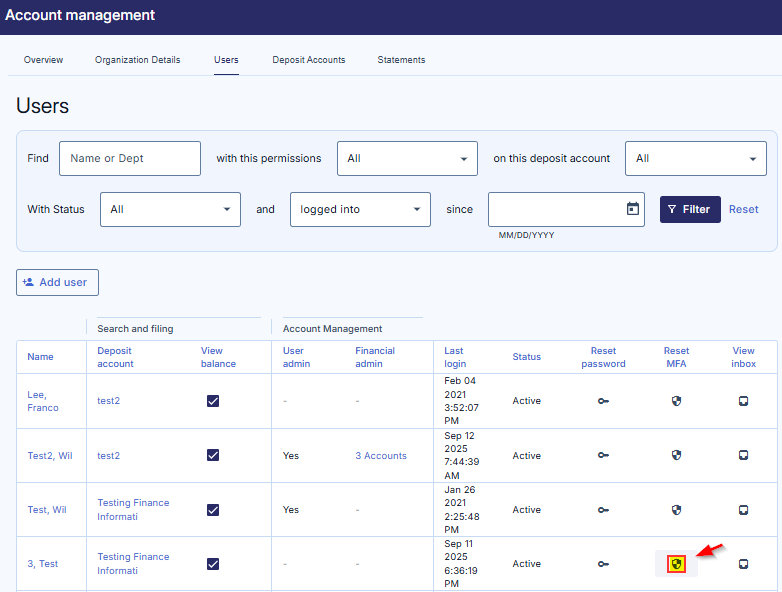The width and height of the screenshot is (782, 592).
Task: Click reset password key icon for 3, Test
Action: tap(603, 564)
